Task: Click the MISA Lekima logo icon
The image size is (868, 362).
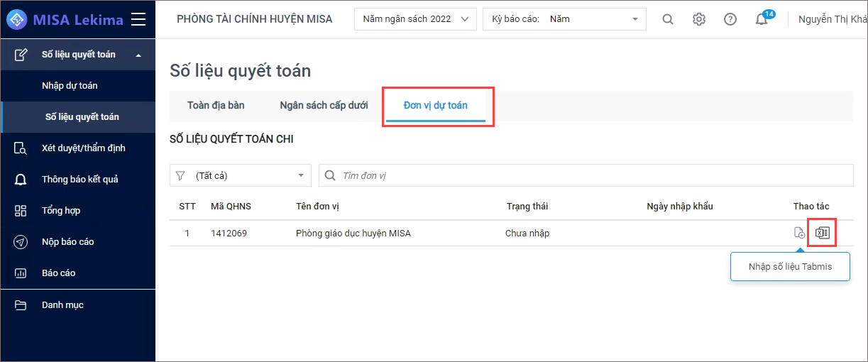Action: (x=18, y=19)
